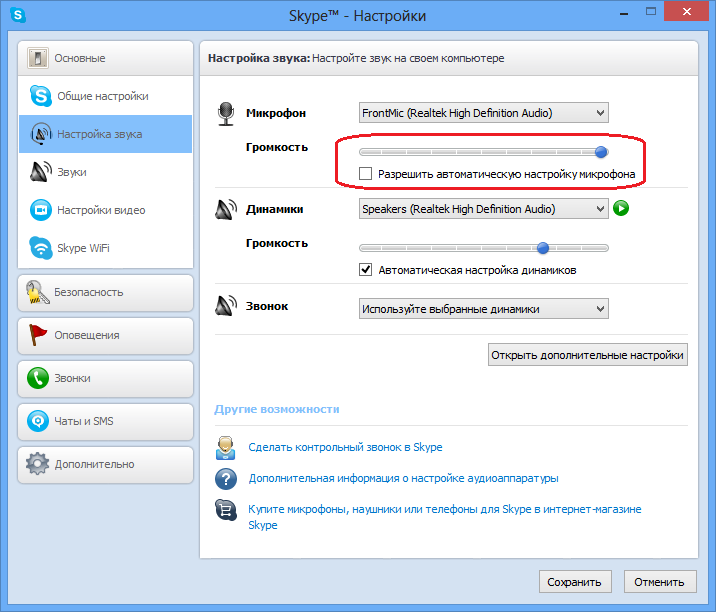Minimize the Skype settings window

[624, 12]
